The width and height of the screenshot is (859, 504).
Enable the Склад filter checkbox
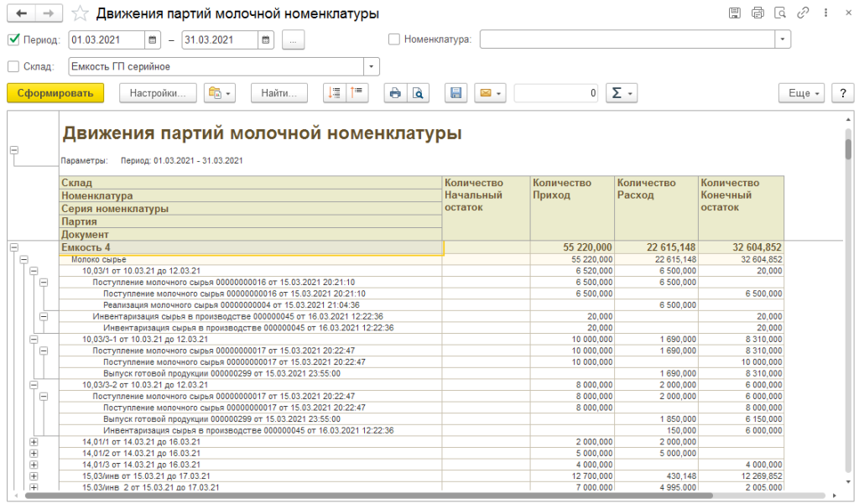13,67
